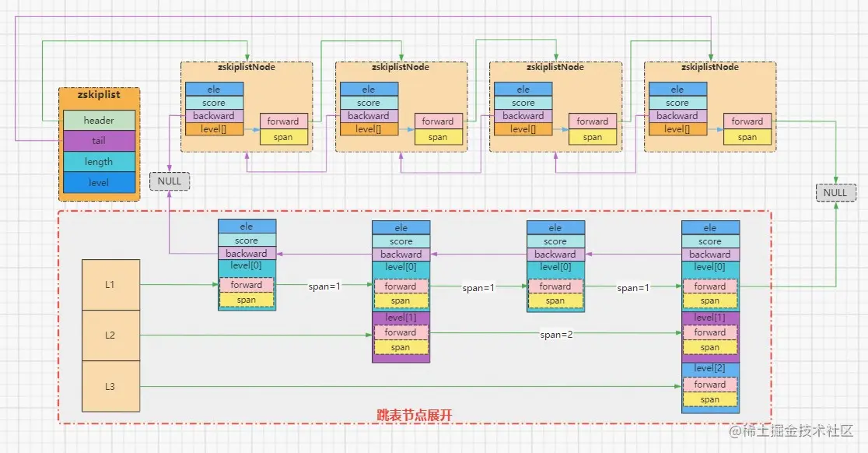868x453 pixels.
Task: Select the level field of the zskiplist box
Action: 99,181
